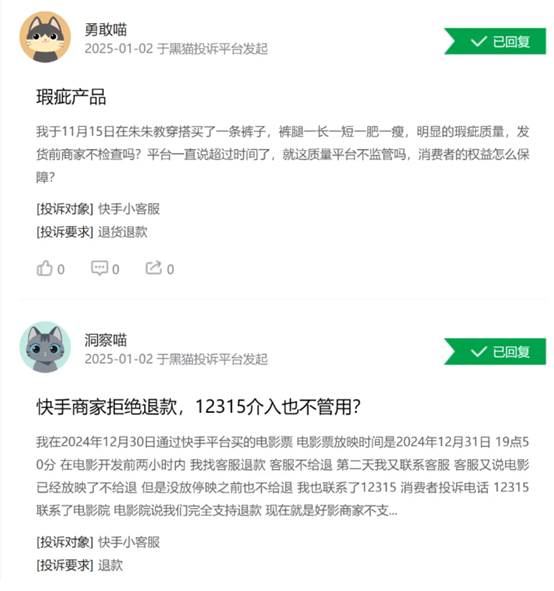
Task: Open 洞察喵 grey cat avatar
Action: click(45, 347)
